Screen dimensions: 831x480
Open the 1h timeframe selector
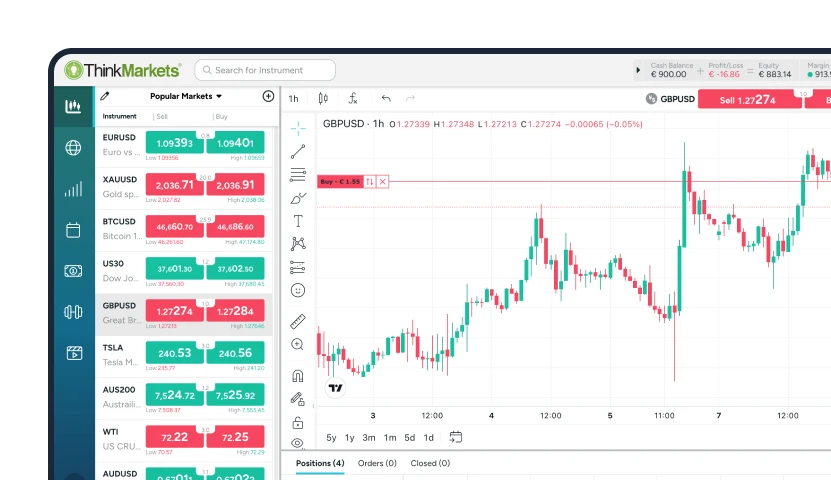click(x=294, y=99)
